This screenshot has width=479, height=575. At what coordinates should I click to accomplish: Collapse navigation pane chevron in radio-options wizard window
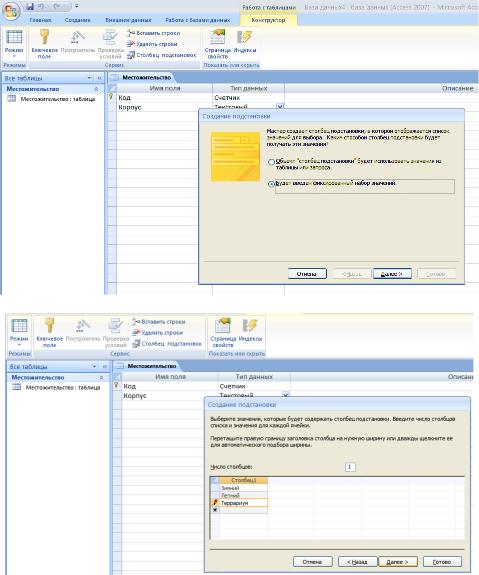99,78
